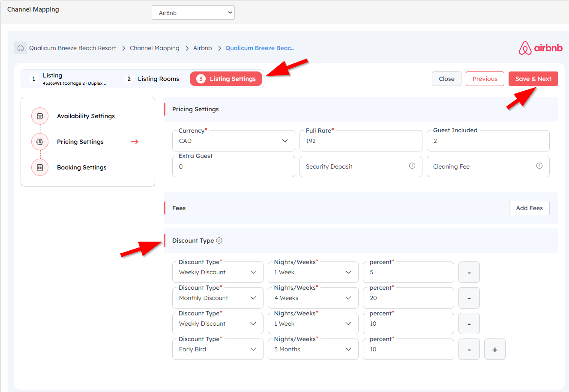Focus percent field in first discount row
The width and height of the screenshot is (569, 392).
(408, 272)
